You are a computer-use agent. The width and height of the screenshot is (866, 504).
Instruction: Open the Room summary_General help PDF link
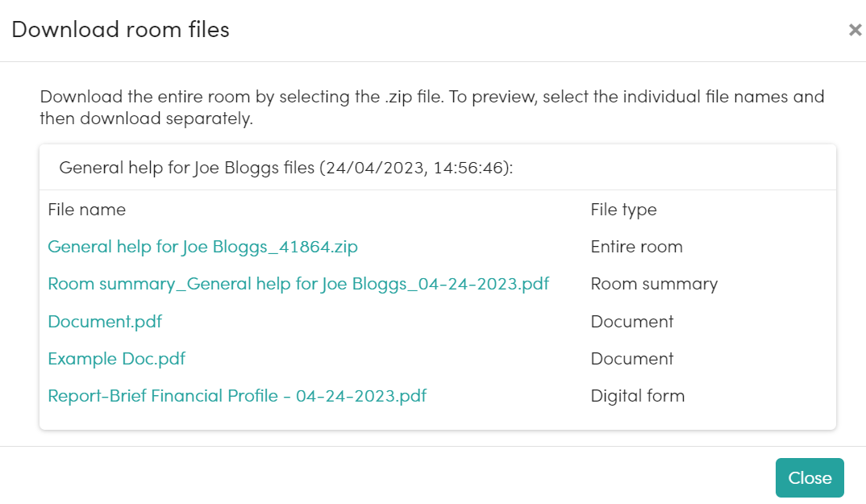point(298,284)
